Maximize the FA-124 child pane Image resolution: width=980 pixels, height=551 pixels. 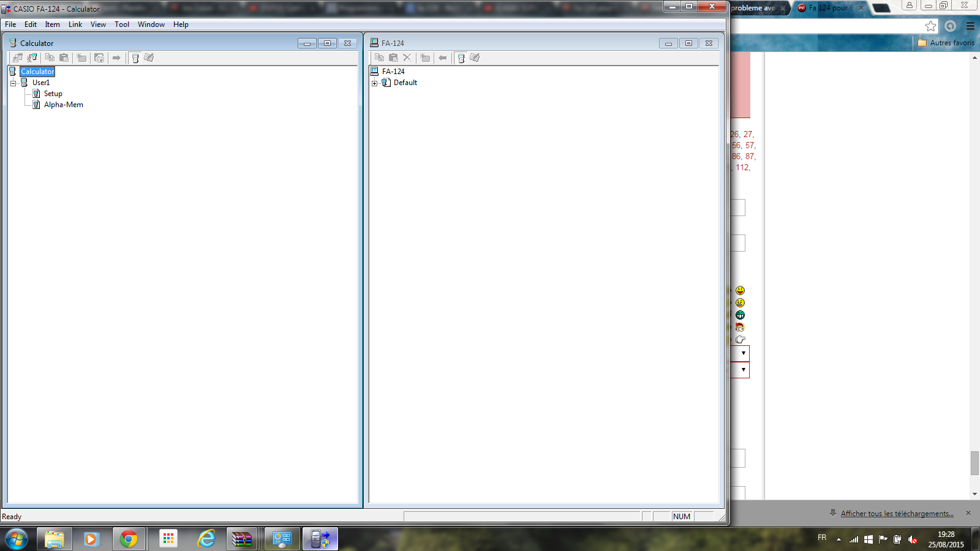click(x=688, y=43)
